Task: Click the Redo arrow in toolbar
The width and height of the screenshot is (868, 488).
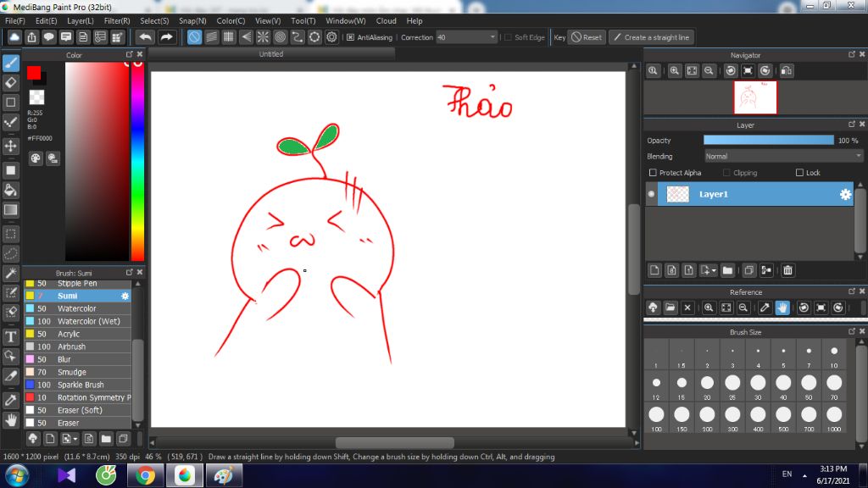Action: pos(166,37)
